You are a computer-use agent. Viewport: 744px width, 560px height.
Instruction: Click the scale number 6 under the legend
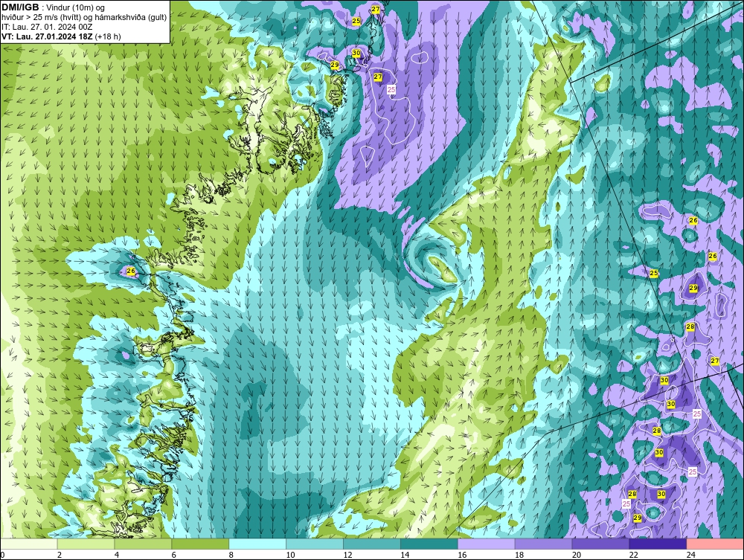[x=173, y=555]
